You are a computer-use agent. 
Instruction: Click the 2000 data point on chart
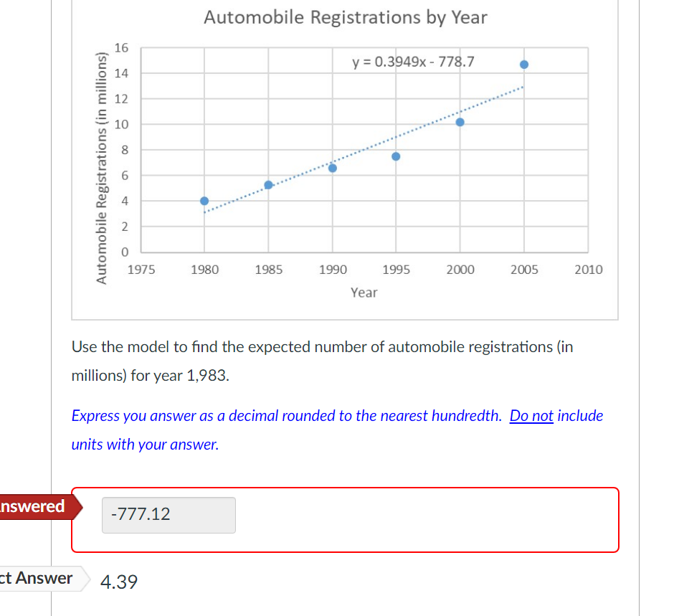tap(460, 122)
